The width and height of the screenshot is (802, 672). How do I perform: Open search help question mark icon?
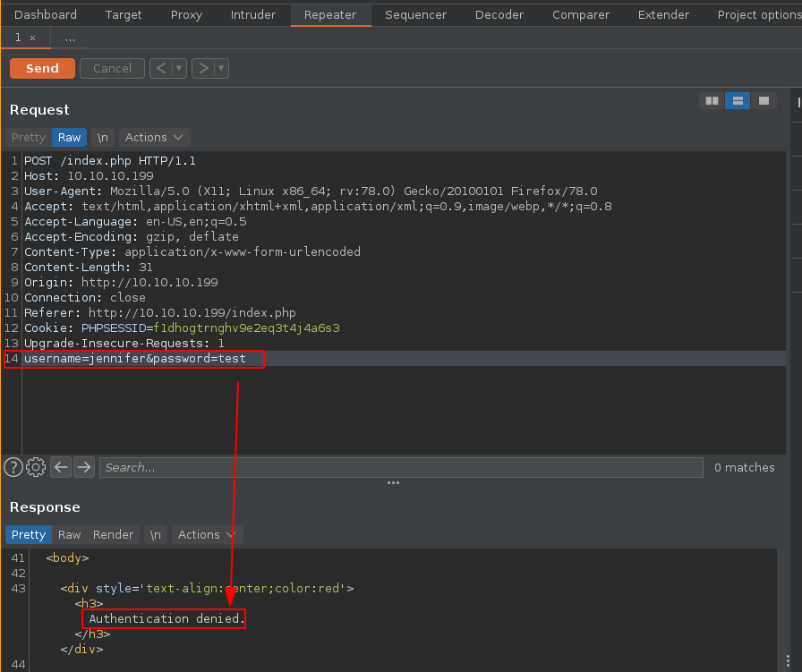coord(13,466)
